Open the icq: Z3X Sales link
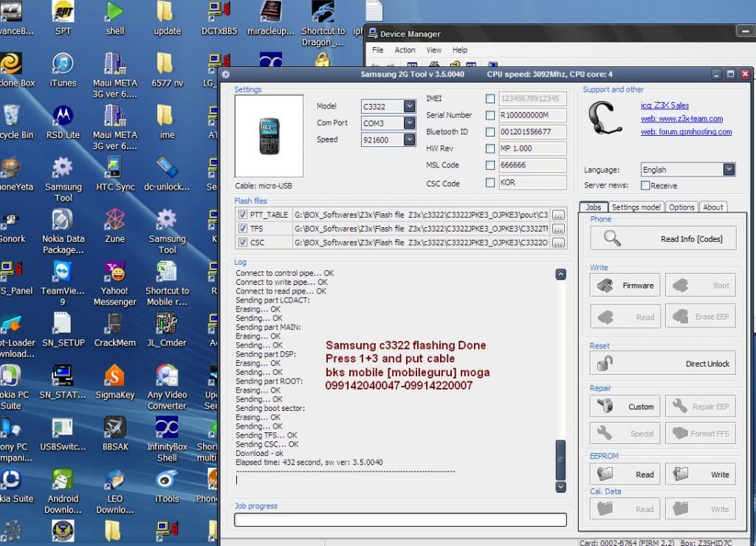 [x=664, y=105]
